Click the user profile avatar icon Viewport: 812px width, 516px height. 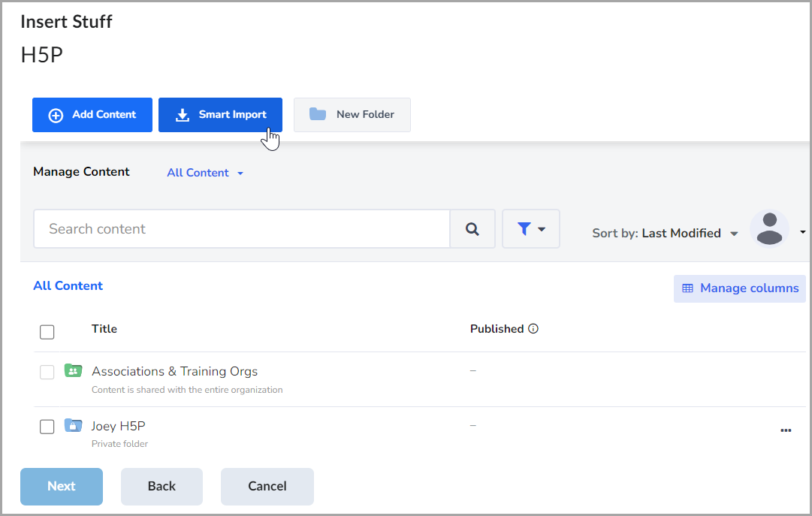click(769, 229)
